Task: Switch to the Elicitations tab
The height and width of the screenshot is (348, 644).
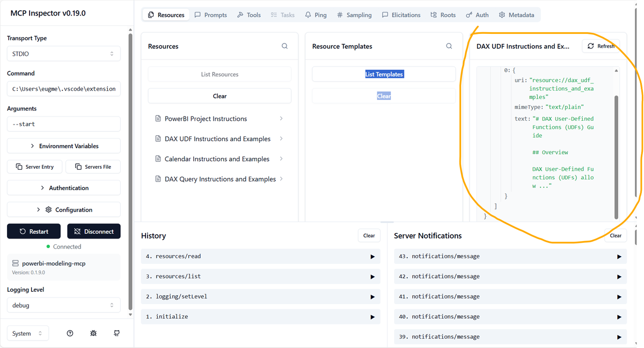Action: click(x=401, y=15)
